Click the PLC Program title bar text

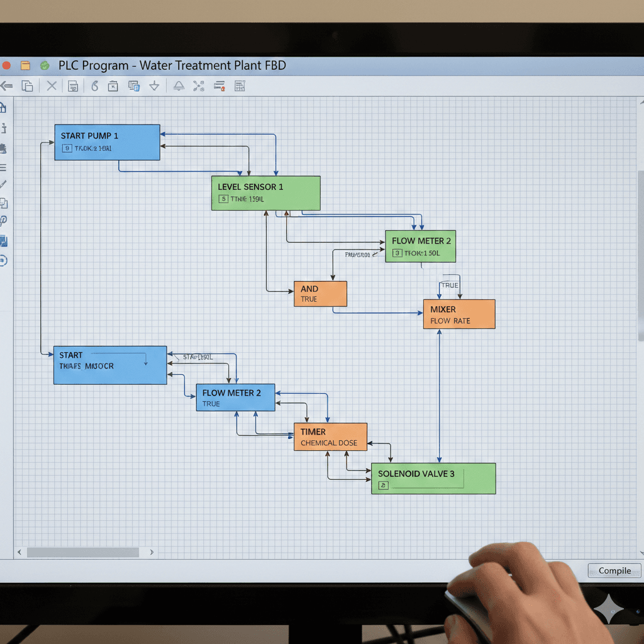click(x=172, y=65)
